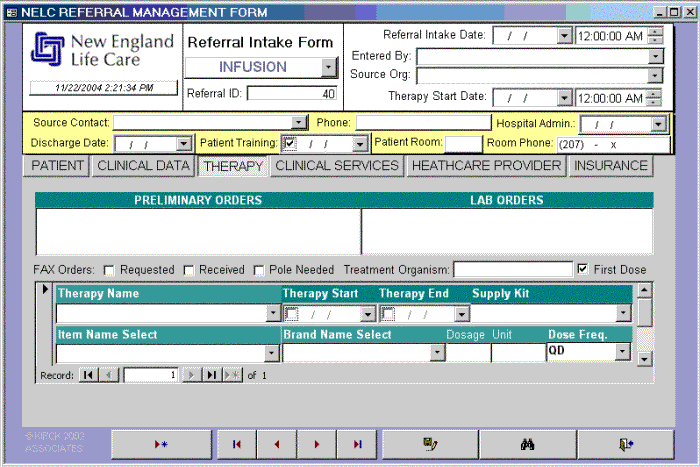Click in the Treatment Organism field
The height and width of the screenshot is (467, 700).
(513, 270)
